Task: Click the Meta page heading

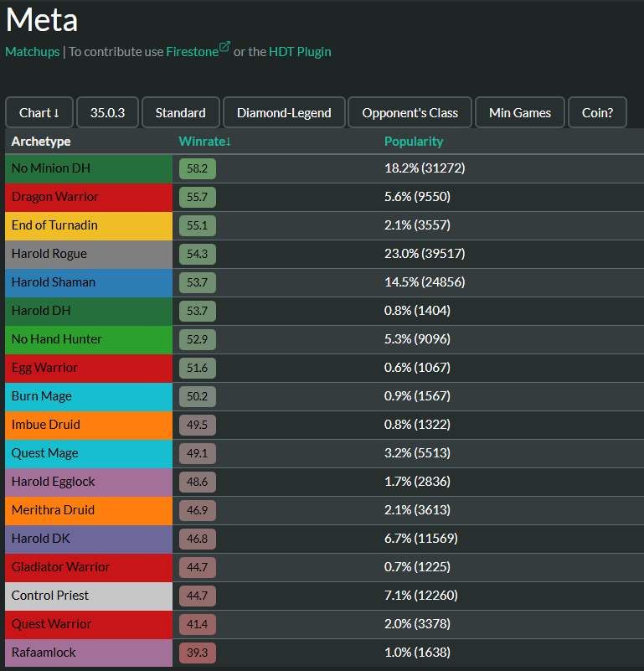Action: pos(42,19)
